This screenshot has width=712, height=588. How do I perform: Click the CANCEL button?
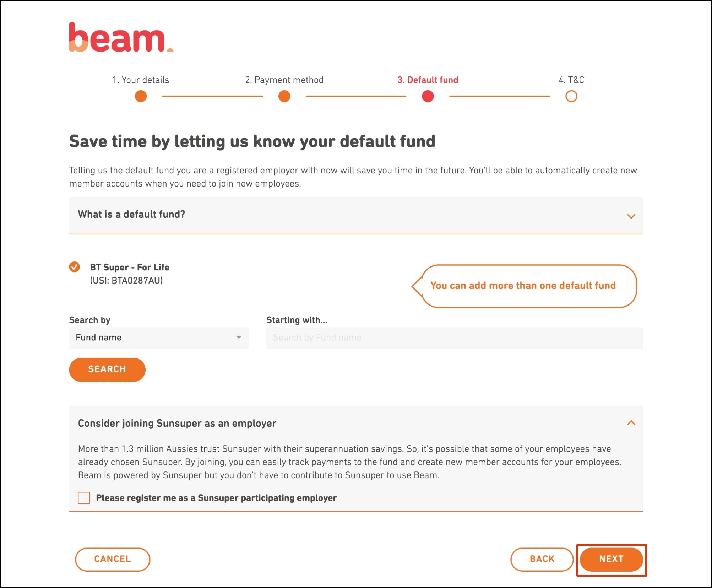[x=113, y=559]
